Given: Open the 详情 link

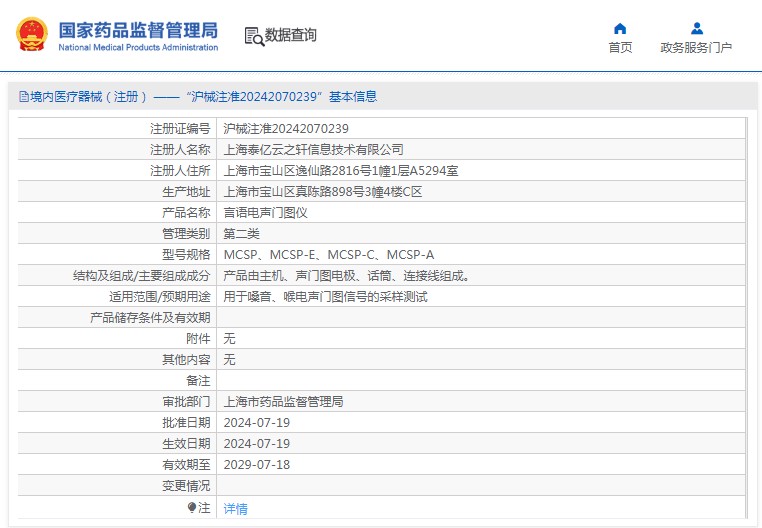Looking at the screenshot, I should (235, 509).
